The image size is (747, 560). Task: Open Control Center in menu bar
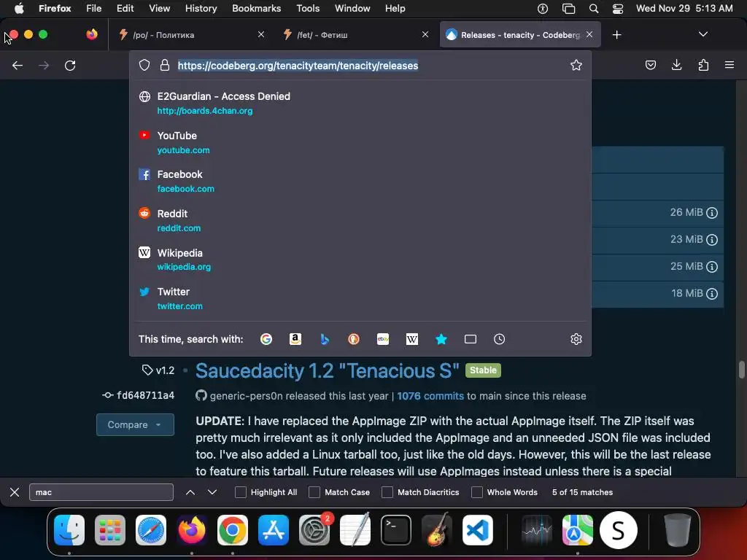point(618,8)
